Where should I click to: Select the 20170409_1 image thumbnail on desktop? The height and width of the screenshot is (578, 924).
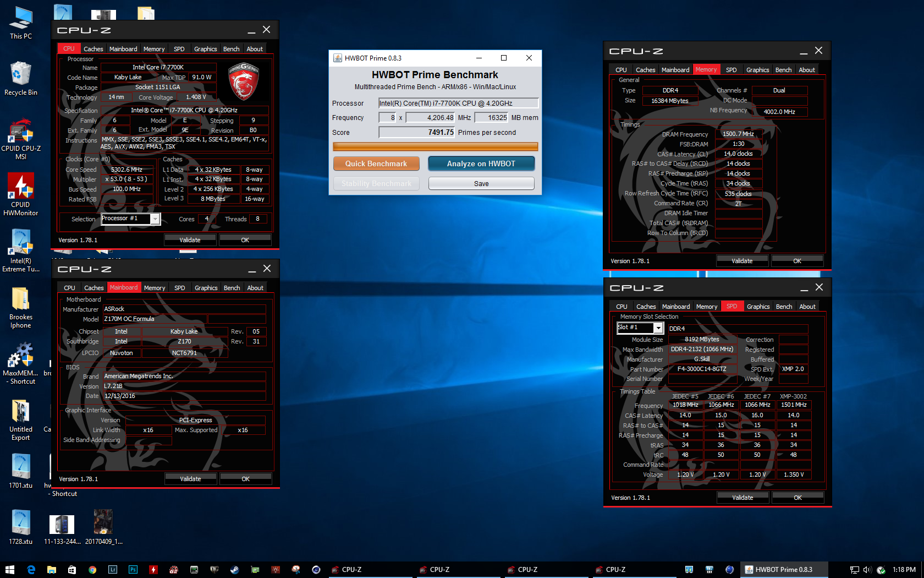(103, 527)
